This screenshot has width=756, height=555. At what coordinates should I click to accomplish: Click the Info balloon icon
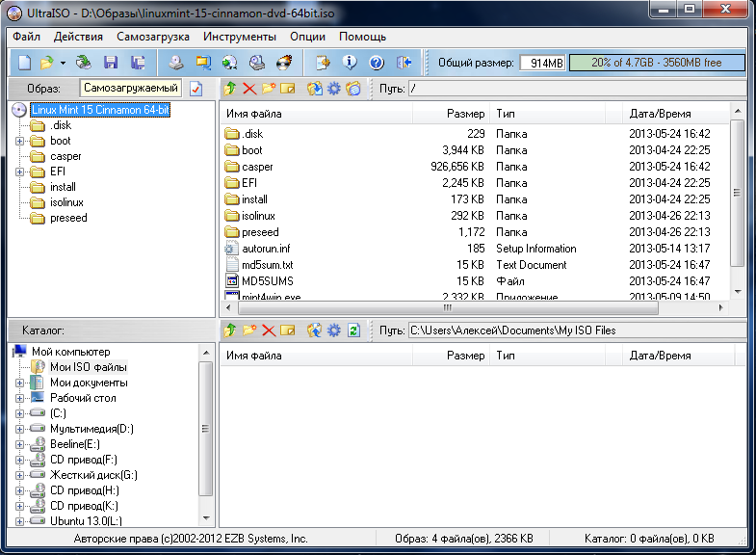350,63
